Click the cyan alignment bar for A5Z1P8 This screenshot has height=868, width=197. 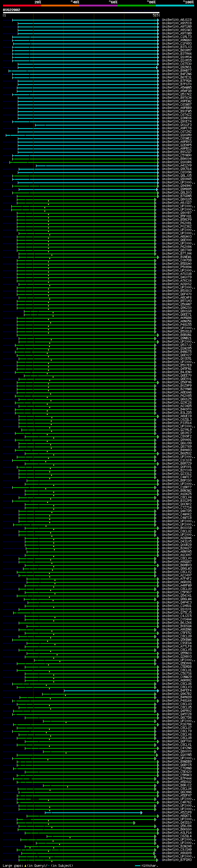tap(93, 813)
